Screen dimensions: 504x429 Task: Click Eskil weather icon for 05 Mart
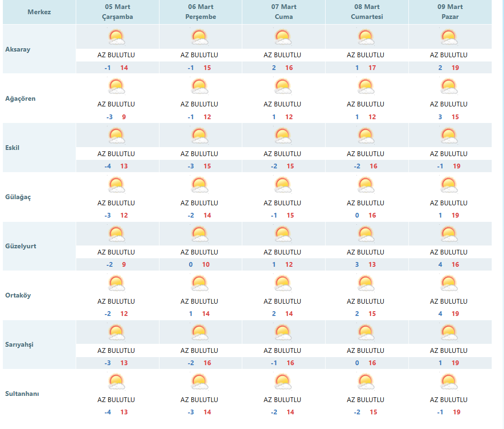116,136
